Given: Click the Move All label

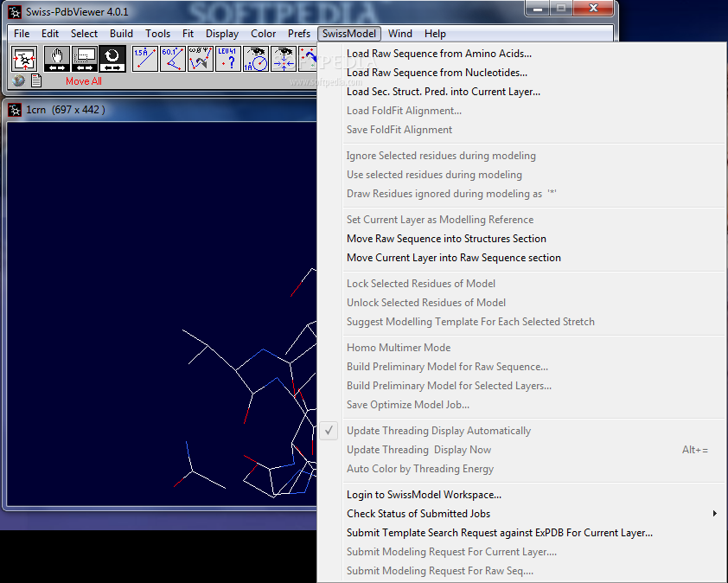Looking at the screenshot, I should tap(84, 81).
